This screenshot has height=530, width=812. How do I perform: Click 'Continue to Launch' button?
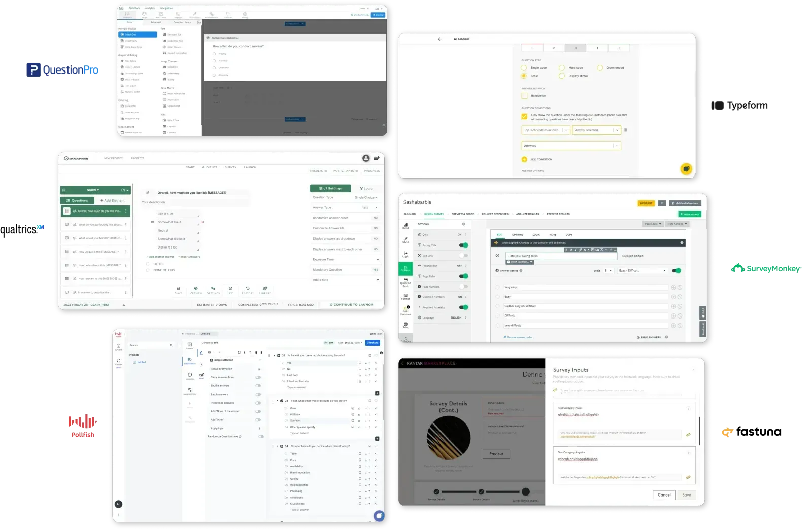point(351,305)
